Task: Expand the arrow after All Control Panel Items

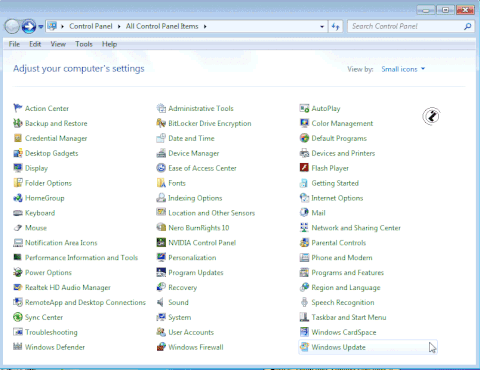Action: (205, 26)
